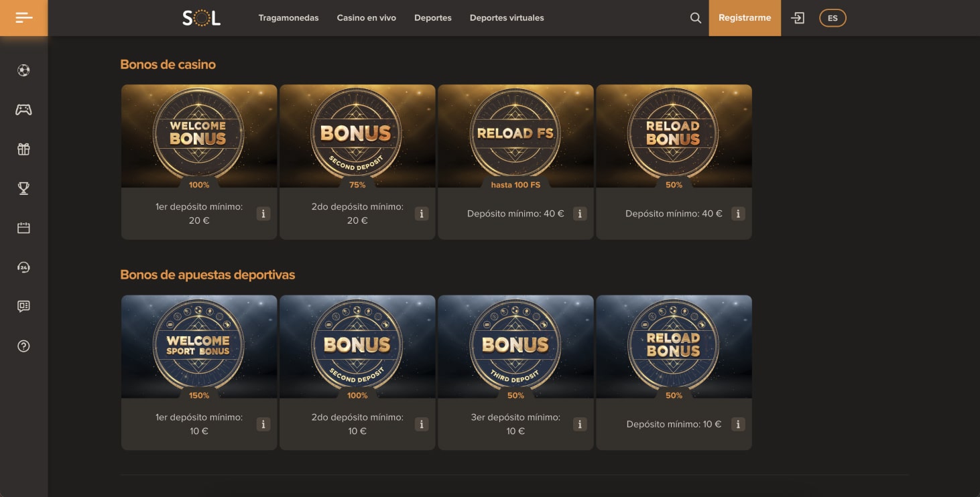Open the hamburger side menu
Screen dimensions: 980x497
23,17
